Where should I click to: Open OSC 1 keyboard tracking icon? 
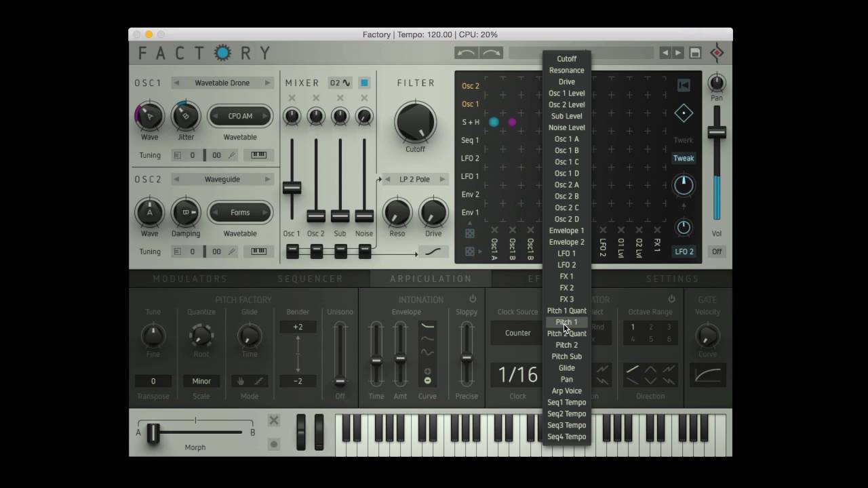pos(258,155)
